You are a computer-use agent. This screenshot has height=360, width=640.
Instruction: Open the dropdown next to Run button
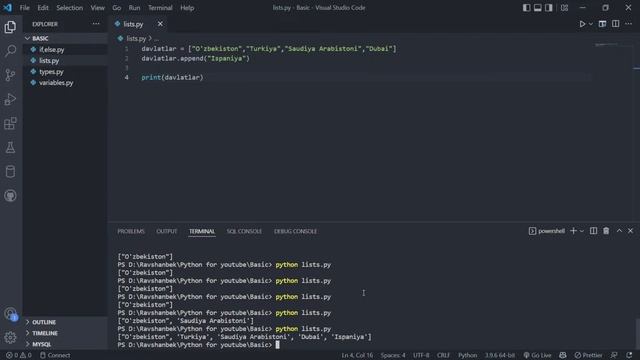click(591, 24)
